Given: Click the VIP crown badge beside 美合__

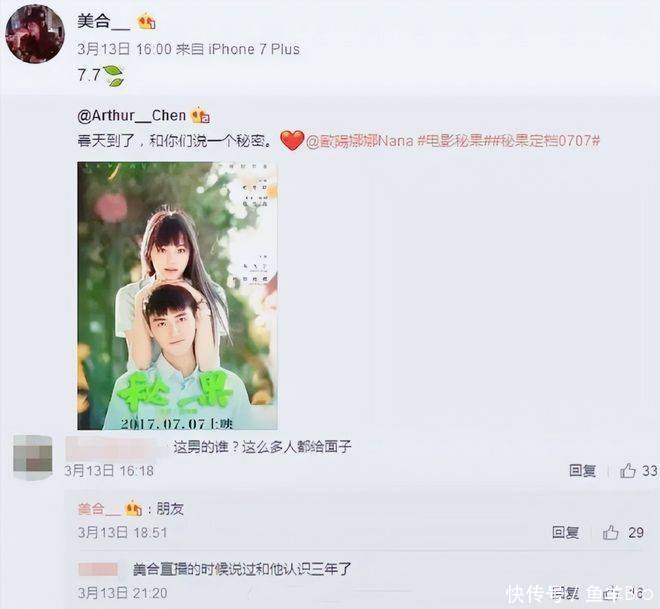Looking at the screenshot, I should (x=146, y=21).
